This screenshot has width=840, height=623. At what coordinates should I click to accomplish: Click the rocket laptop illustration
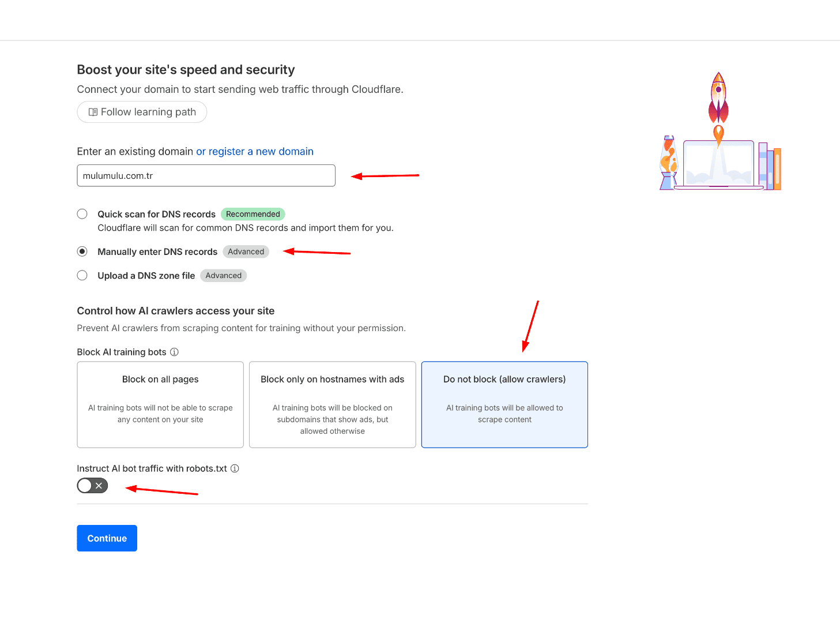[720, 134]
